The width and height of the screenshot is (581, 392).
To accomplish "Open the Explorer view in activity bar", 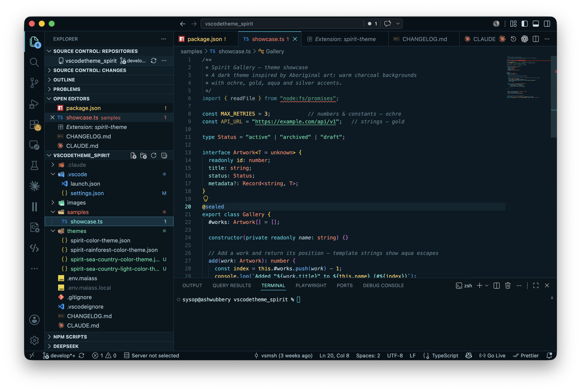I will tap(34, 41).
